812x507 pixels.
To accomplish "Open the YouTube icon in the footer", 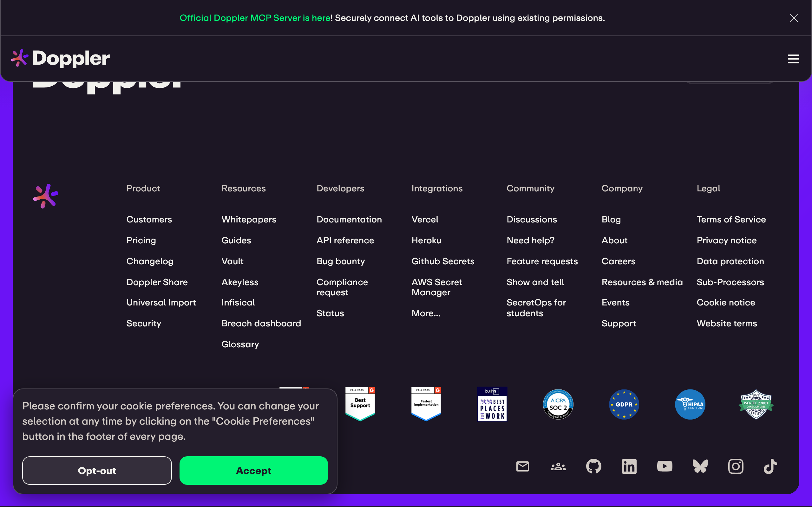I will click(665, 466).
